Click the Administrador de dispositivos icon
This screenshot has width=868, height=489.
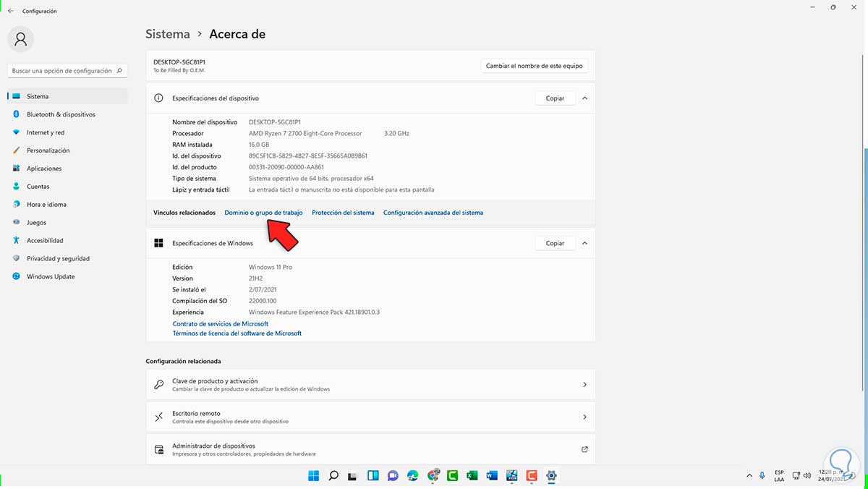[159, 450]
